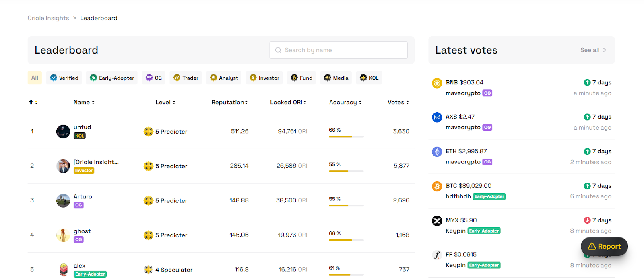This screenshot has width=644, height=280.
Task: Filter leaderboard by Early-Adopter
Action: pos(112,78)
